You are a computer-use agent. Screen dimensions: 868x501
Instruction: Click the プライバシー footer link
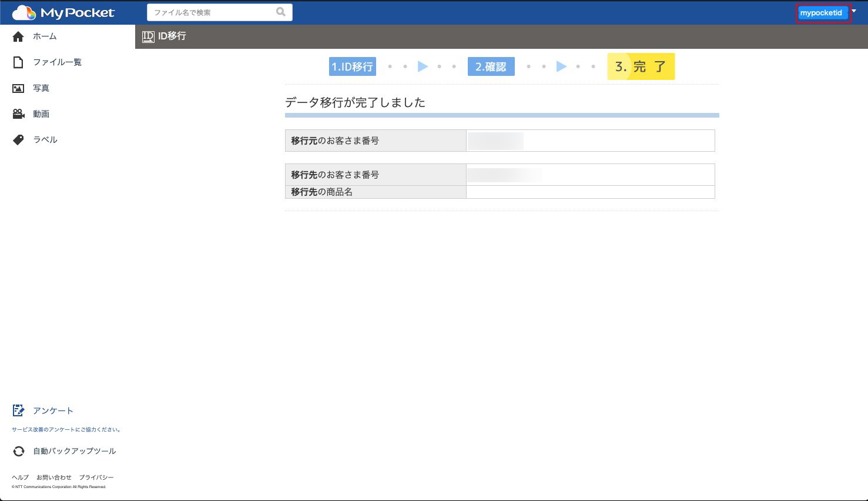click(x=96, y=477)
